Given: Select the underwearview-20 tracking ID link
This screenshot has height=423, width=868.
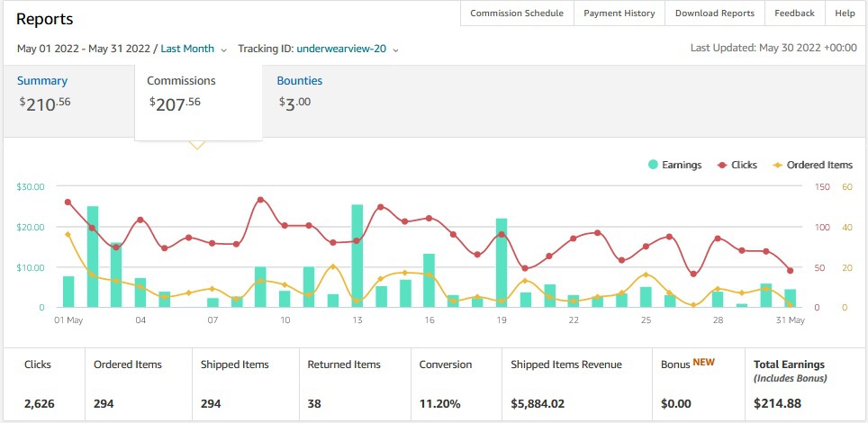Looking at the screenshot, I should click(x=341, y=49).
